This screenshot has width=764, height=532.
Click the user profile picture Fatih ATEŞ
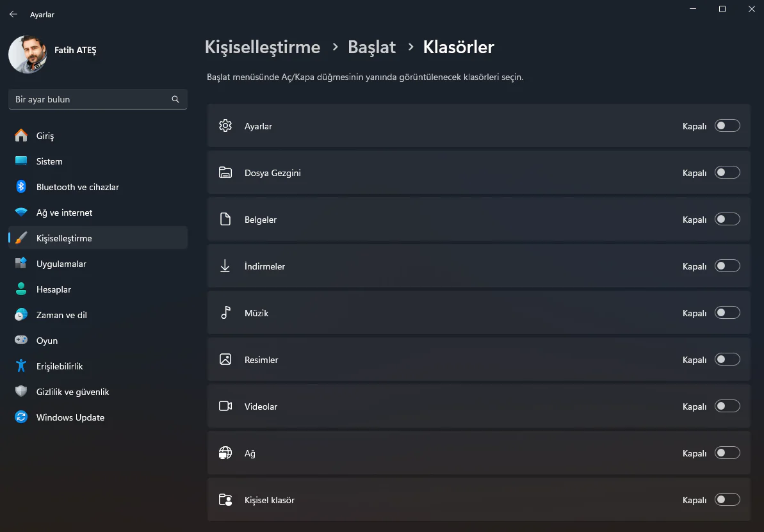tap(27, 54)
